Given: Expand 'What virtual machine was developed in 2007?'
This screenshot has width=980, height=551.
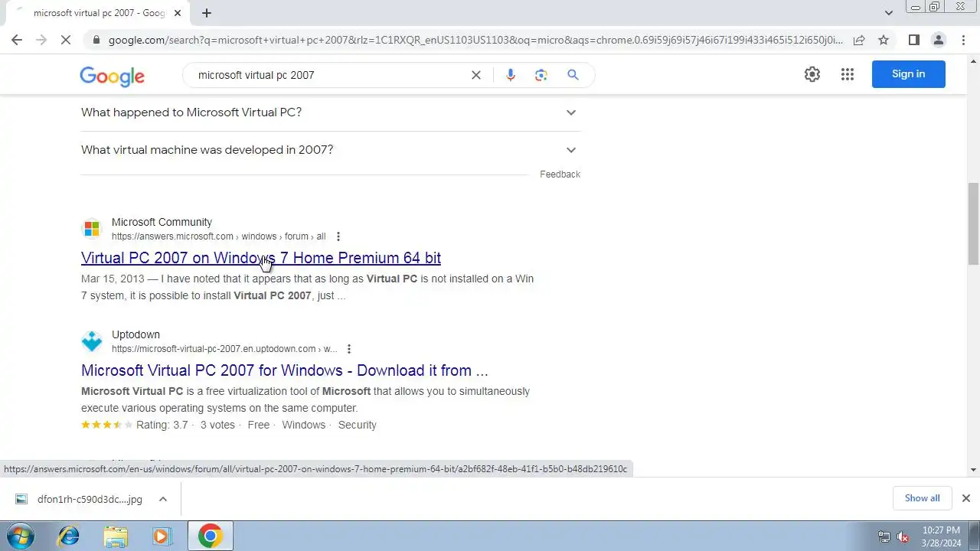Looking at the screenshot, I should [x=331, y=150].
